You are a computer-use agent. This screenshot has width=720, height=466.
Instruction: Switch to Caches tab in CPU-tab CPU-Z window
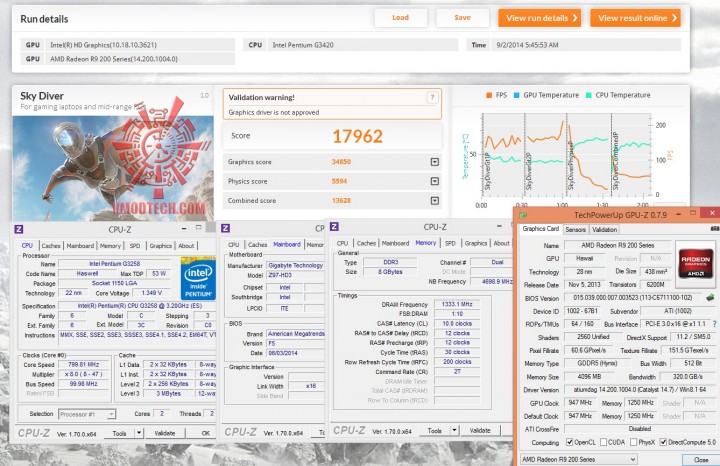click(x=51, y=246)
